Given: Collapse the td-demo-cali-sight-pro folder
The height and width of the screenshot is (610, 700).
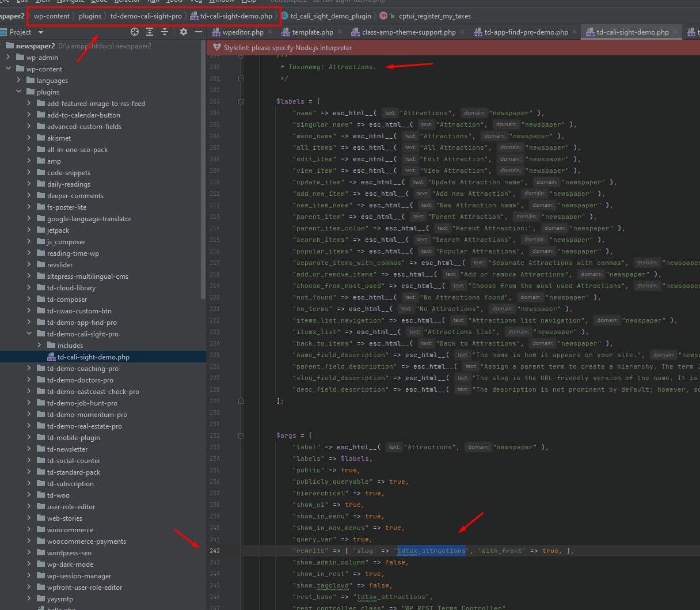Looking at the screenshot, I should coord(29,334).
